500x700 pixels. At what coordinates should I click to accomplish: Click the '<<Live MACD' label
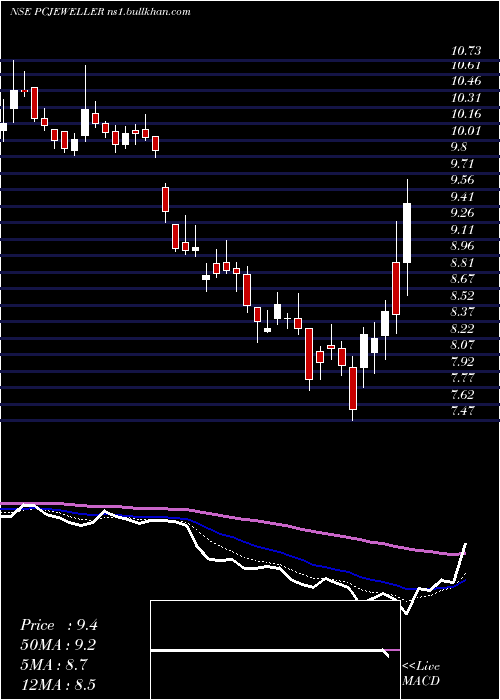[421, 674]
